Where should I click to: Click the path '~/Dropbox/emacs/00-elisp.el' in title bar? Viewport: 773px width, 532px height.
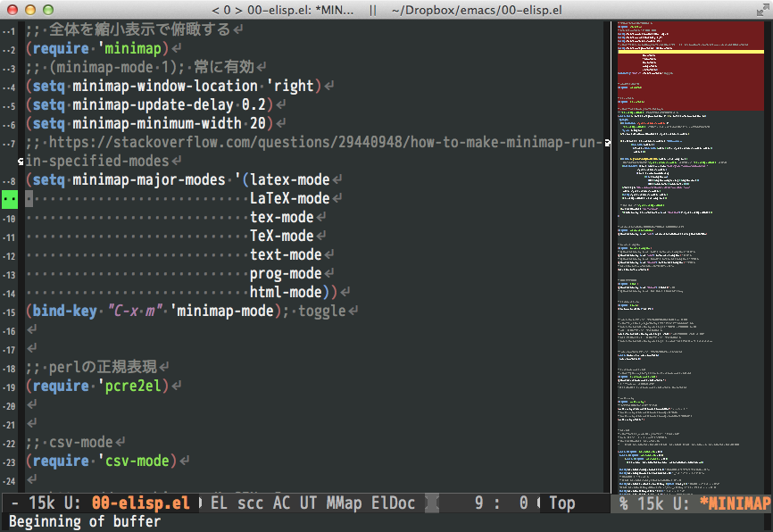click(x=477, y=10)
